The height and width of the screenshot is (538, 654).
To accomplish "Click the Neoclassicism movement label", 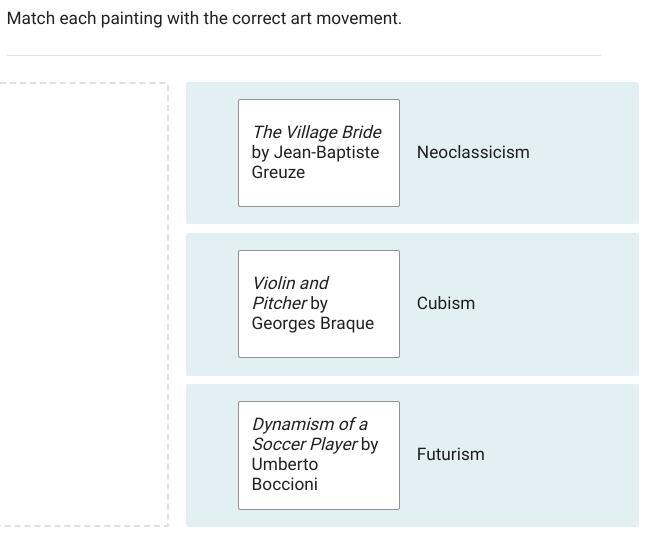I will [x=473, y=152].
